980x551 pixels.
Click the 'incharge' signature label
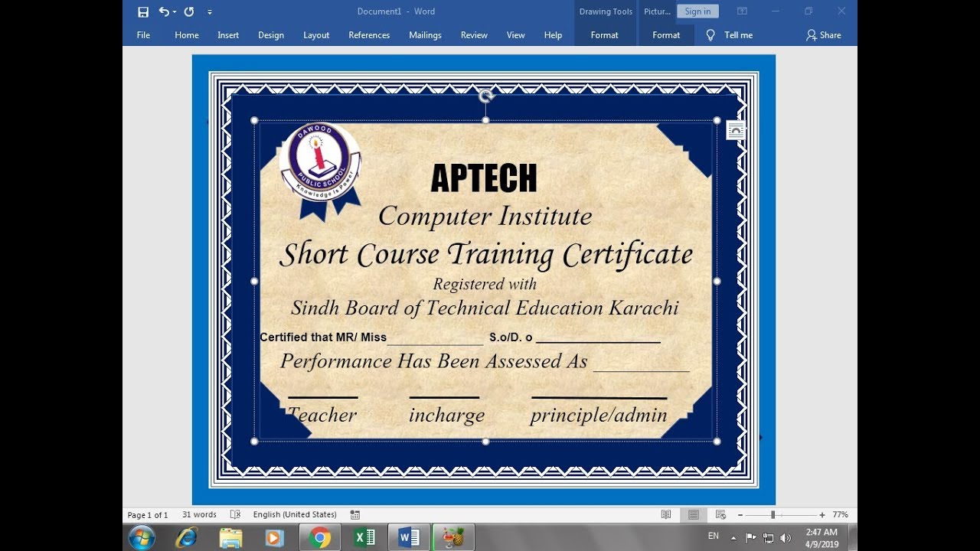(446, 416)
